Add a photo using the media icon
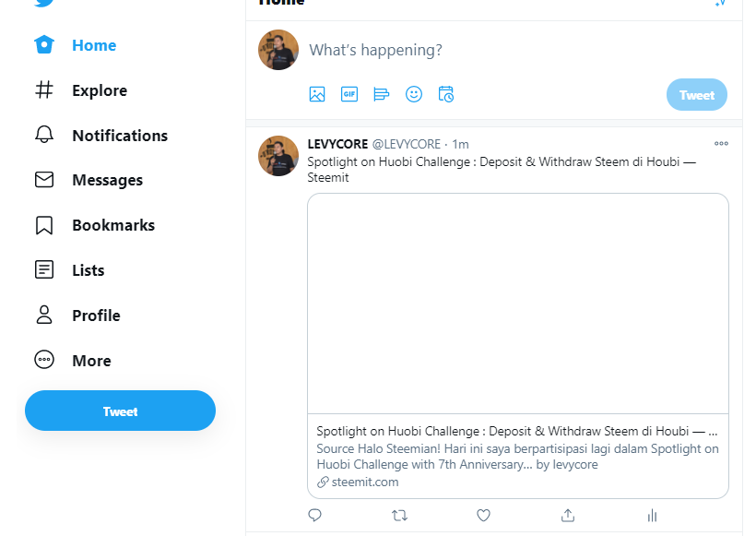This screenshot has width=756, height=536. (x=317, y=94)
